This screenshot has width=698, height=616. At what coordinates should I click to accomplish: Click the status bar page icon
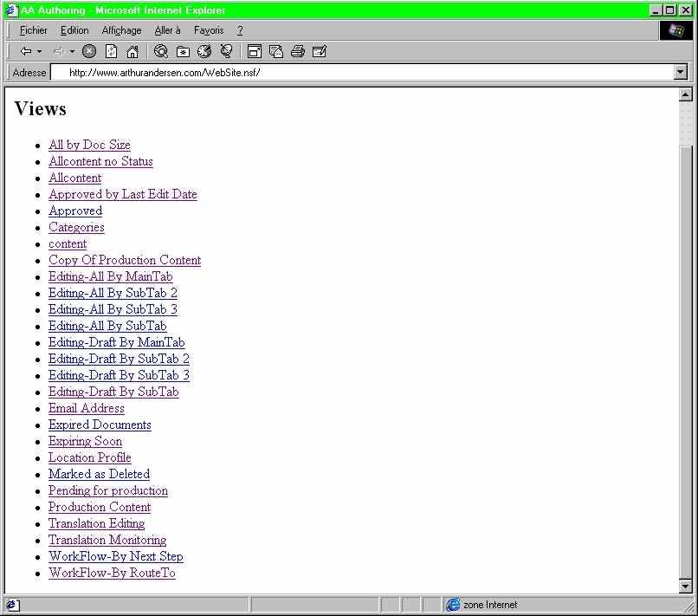click(x=11, y=605)
